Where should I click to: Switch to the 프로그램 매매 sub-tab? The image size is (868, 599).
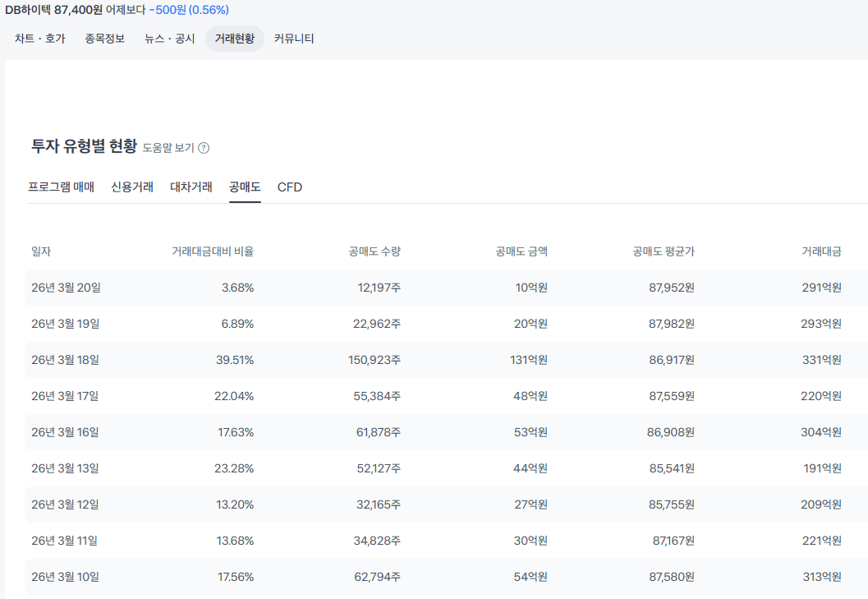(61, 187)
